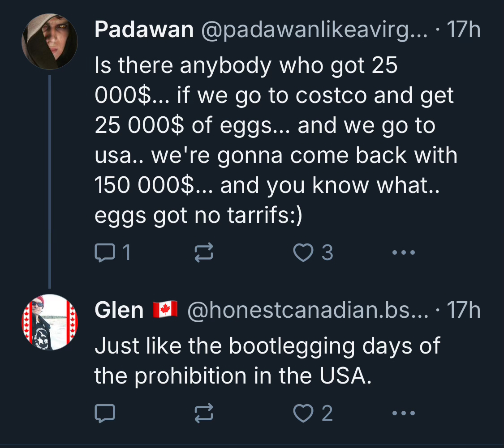Viewport: 504px width, 448px height.
Task: Open Glen's Canadian flag avatar
Action: tap(50, 322)
